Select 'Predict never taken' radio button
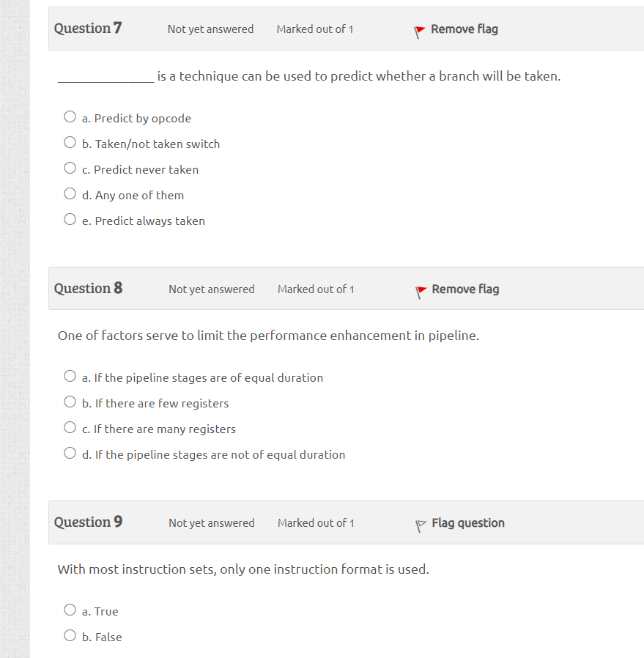This screenshot has height=658, width=644. (x=70, y=169)
